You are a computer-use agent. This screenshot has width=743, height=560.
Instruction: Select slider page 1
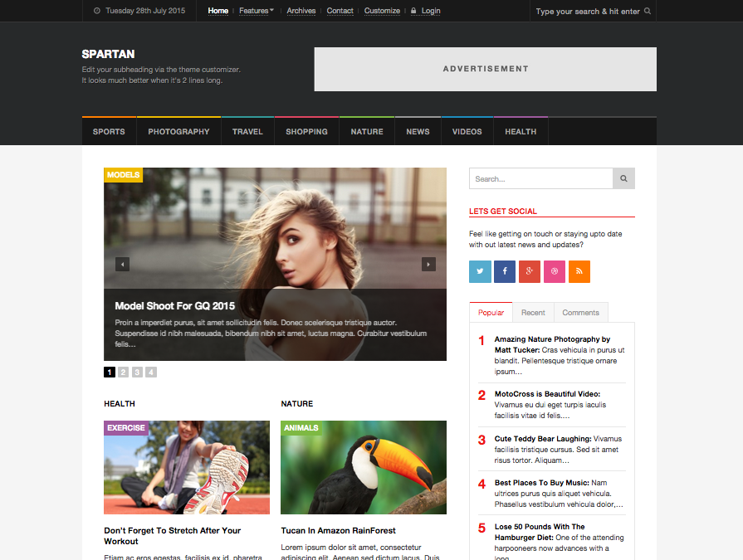(110, 372)
